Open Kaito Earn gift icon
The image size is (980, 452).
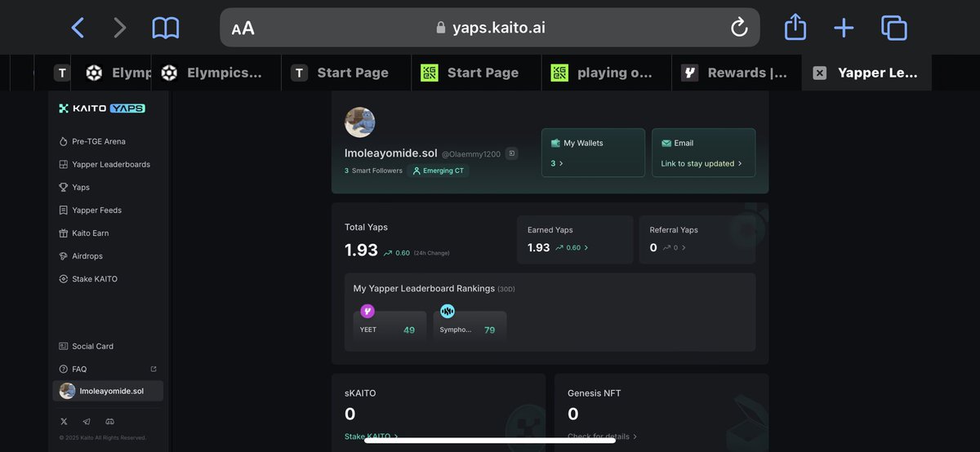(64, 233)
